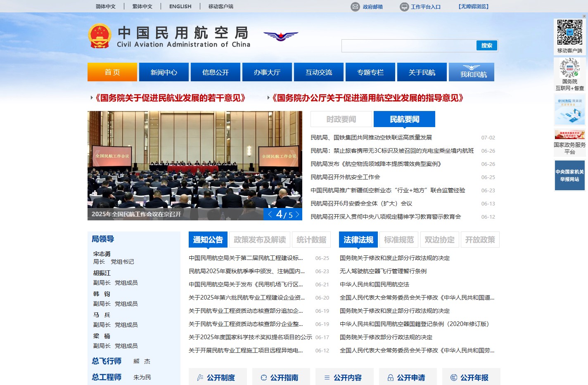Open 国务院关于促进民航业发展的若干意见 headline
The width and height of the screenshot is (588, 385).
tap(171, 98)
